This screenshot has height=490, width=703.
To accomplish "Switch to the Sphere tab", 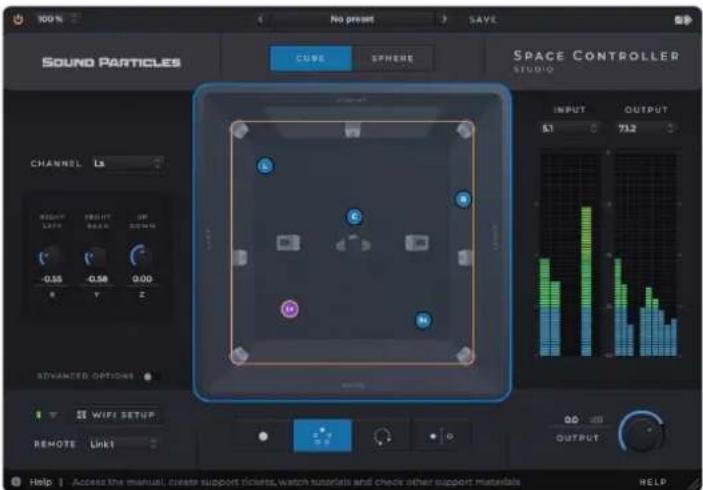I will click(x=392, y=58).
